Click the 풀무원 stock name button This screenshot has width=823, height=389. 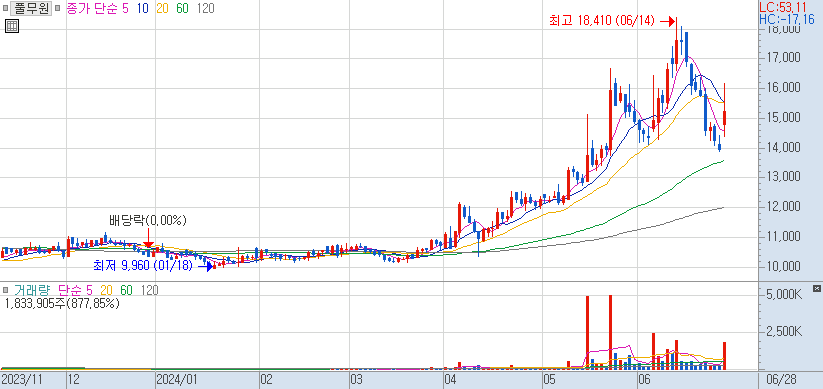[30, 9]
